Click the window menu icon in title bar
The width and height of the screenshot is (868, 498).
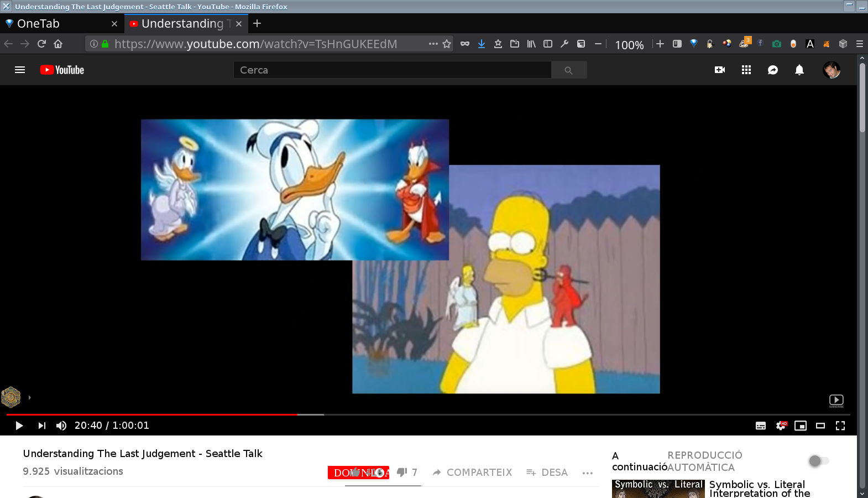click(x=6, y=6)
